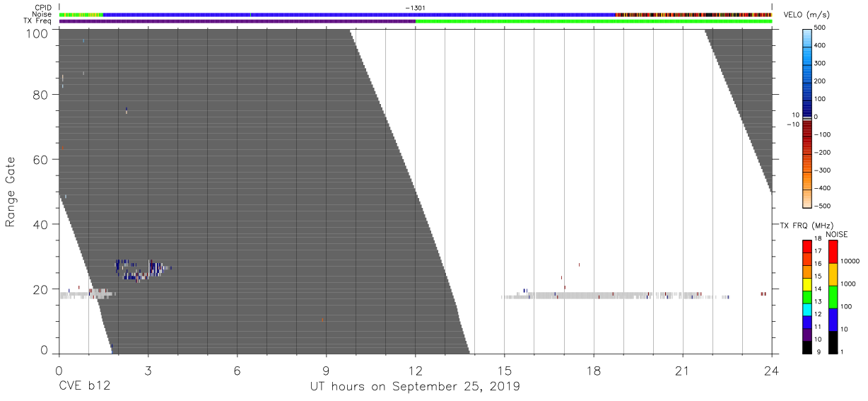Screen dimensions: 868x401
Task: Click the 'CVE b12' radar label
Action: pos(84,387)
